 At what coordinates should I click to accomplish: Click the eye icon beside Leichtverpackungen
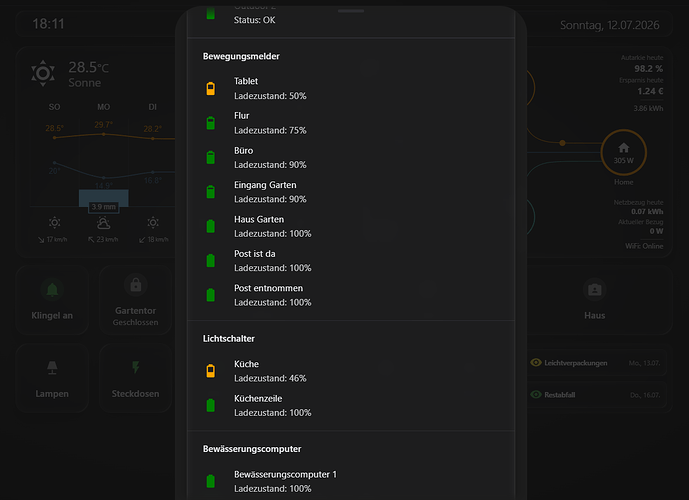[536, 362]
